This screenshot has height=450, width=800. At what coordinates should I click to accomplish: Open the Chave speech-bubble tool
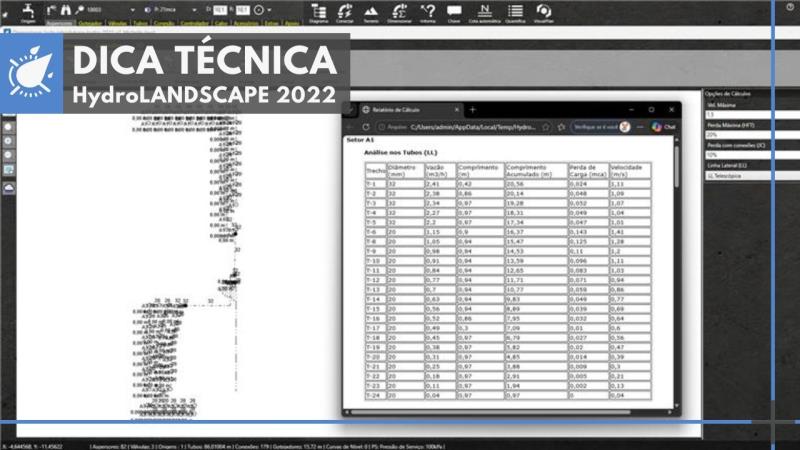(454, 13)
